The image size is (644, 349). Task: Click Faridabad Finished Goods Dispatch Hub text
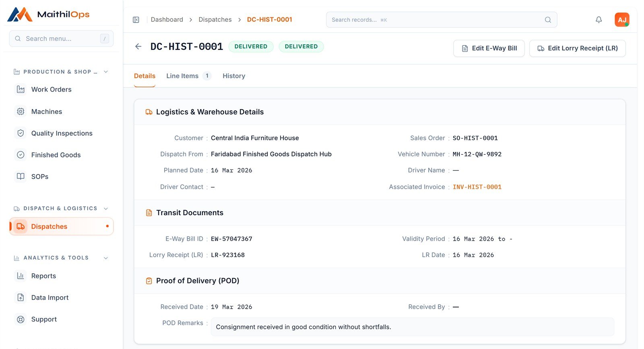coord(271,154)
